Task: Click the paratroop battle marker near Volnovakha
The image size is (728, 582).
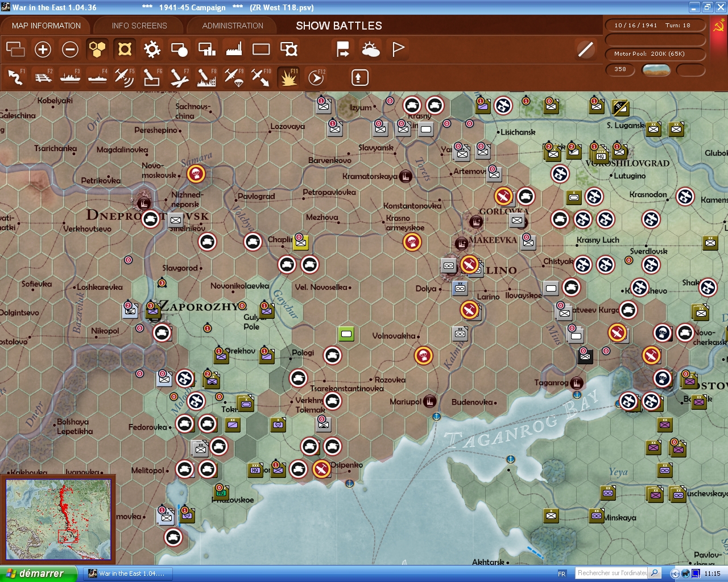Action: [423, 356]
